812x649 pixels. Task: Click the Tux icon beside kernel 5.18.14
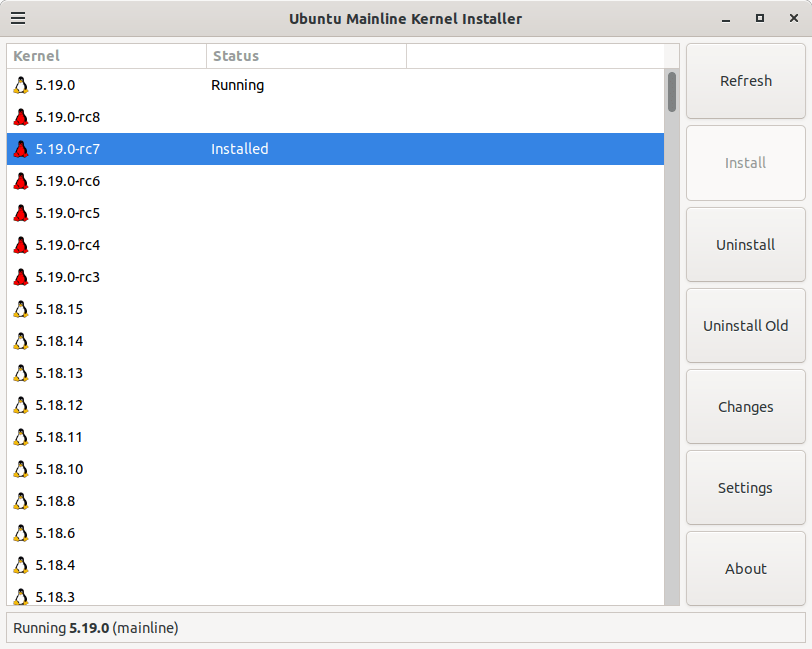tap(21, 341)
